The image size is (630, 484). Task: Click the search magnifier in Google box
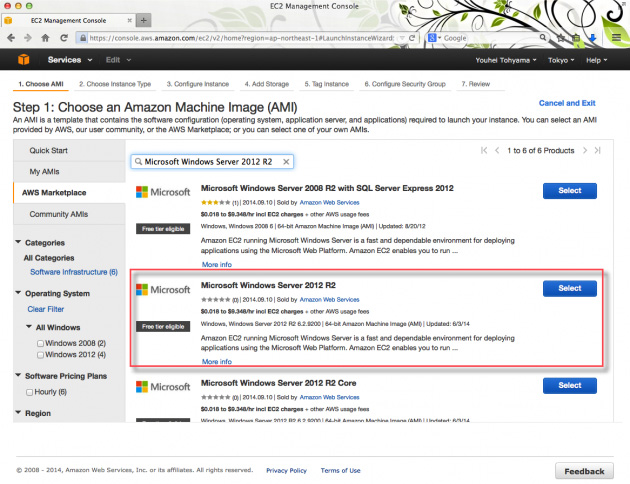coord(543,37)
